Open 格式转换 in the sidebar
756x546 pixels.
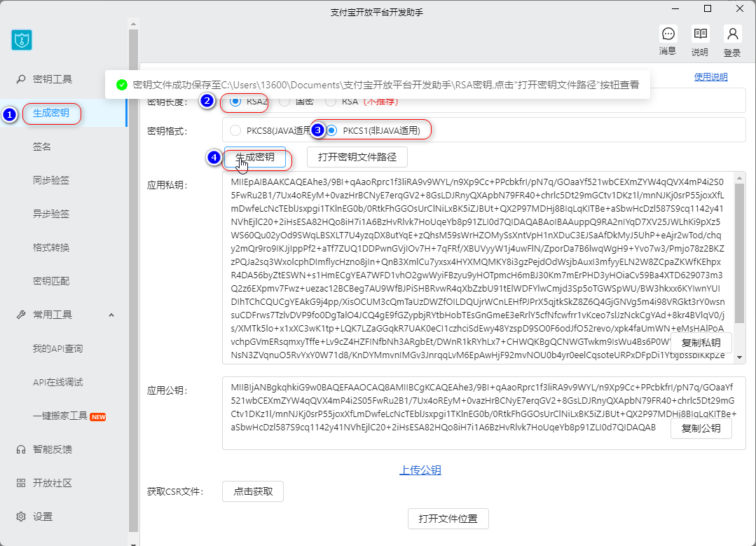[51, 247]
